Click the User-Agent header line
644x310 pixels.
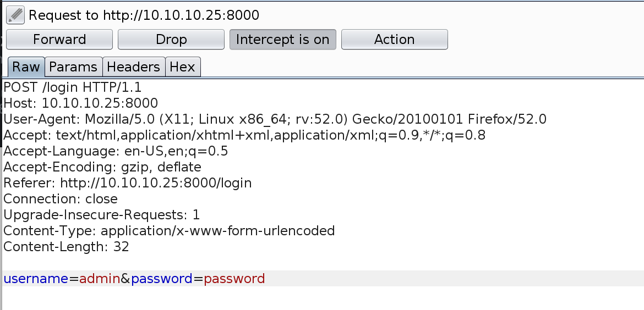[x=275, y=119]
